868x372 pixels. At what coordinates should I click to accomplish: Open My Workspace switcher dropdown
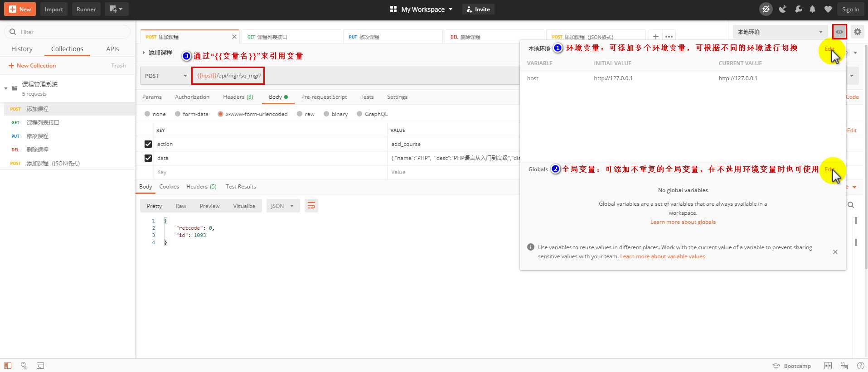(421, 9)
